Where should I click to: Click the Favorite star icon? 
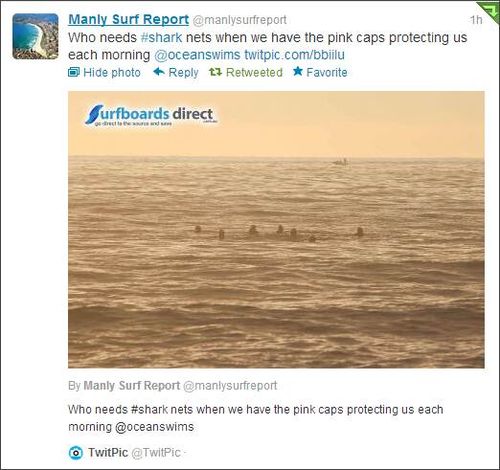pyautogui.click(x=298, y=71)
